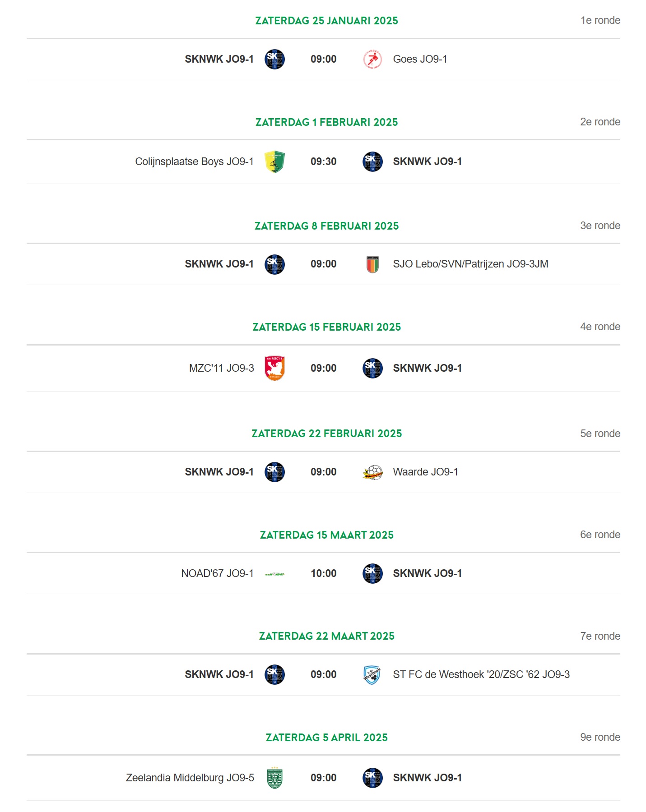This screenshot has height=812, width=646.
Task: Click the Waarde JO9-1 football logo
Action: [372, 472]
